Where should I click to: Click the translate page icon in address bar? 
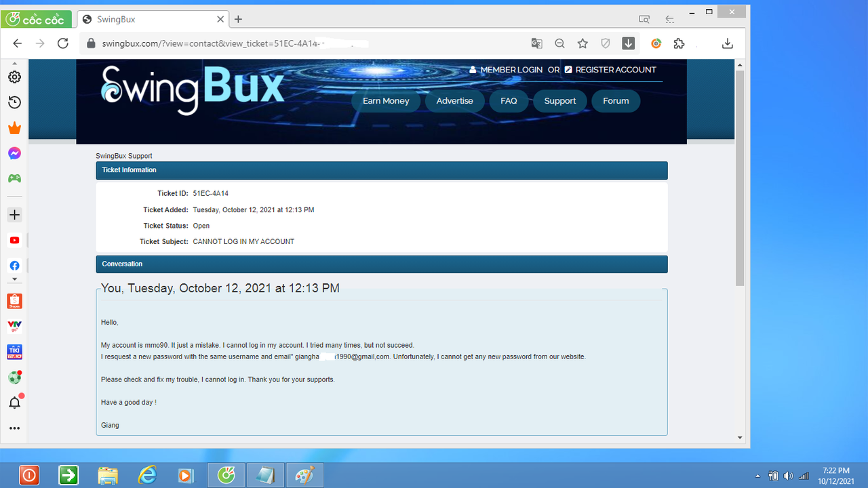536,43
